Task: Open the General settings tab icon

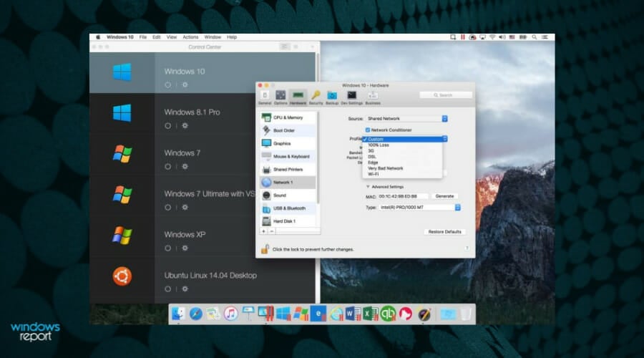Action: pos(265,97)
